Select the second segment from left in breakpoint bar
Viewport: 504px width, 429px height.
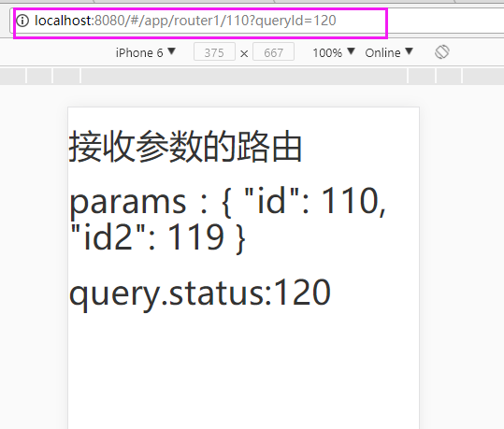(39, 76)
